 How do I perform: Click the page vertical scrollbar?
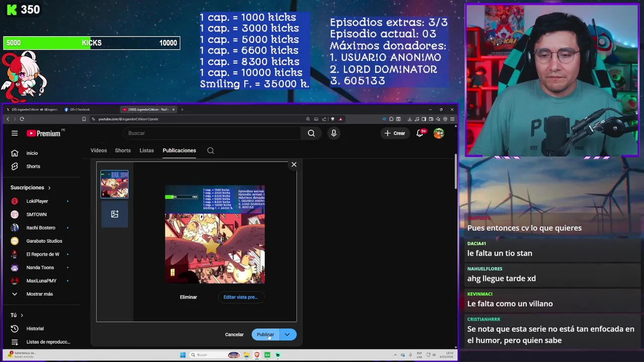[x=456, y=171]
